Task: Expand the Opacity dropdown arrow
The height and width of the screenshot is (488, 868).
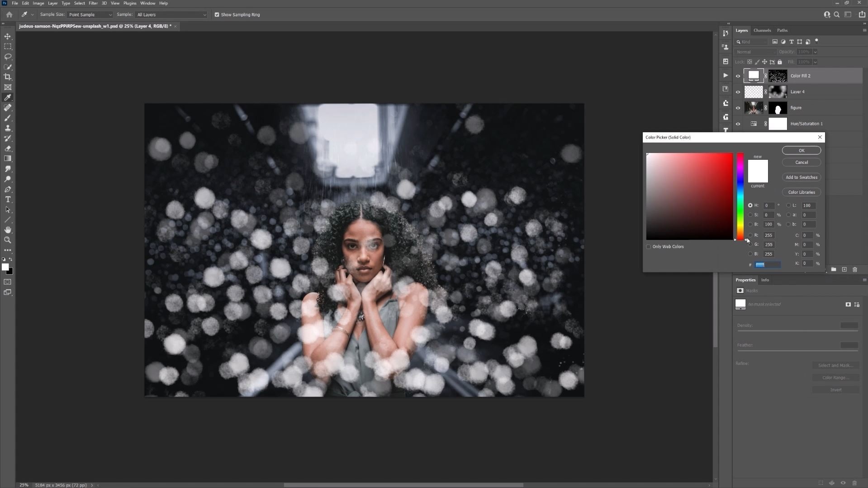Action: click(815, 52)
